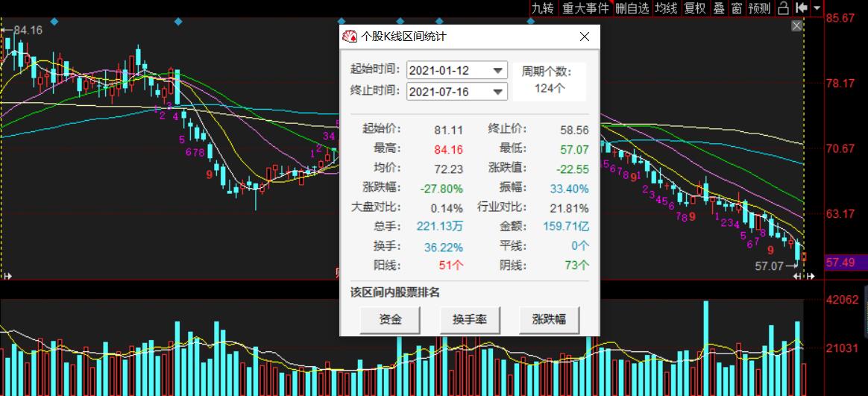Viewport: 868px width, 396px height.
Task: Click the 均价 value 72.23
Action: (x=448, y=169)
